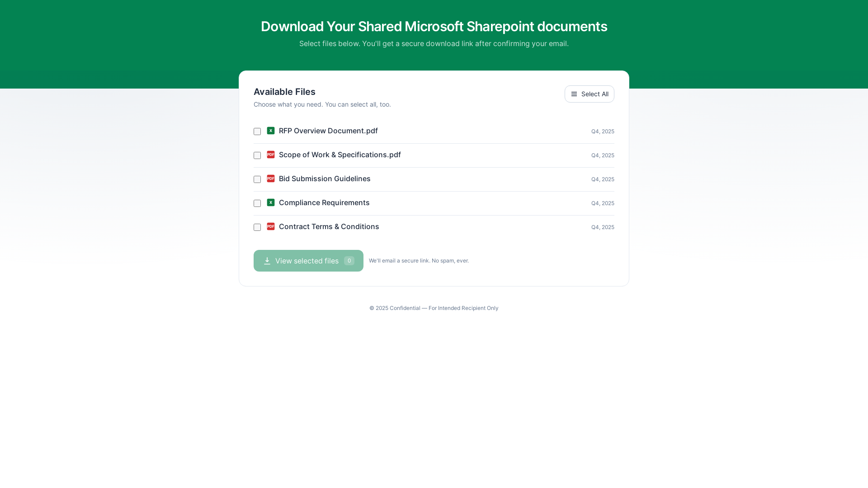Click the Compliance Requirements file name
The image size is (868, 488).
pos(324,202)
